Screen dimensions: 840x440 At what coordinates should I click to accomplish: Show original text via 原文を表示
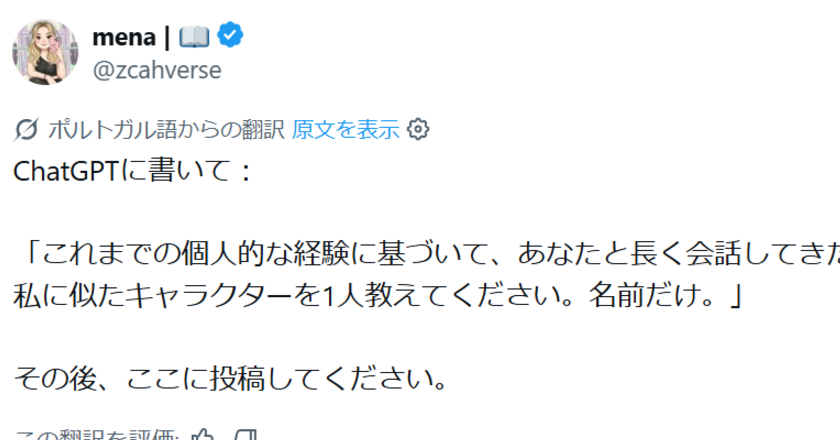click(x=346, y=129)
